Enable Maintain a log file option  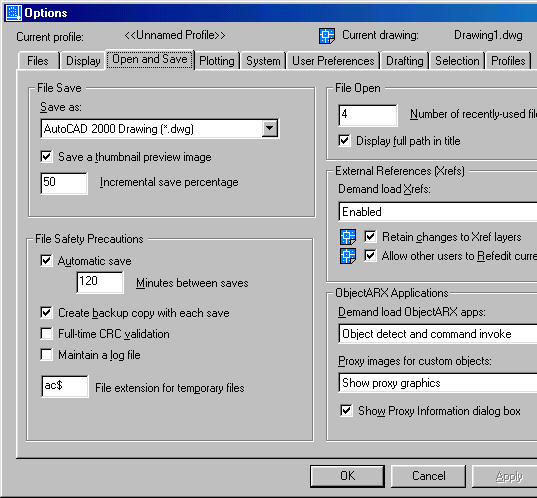(47, 355)
